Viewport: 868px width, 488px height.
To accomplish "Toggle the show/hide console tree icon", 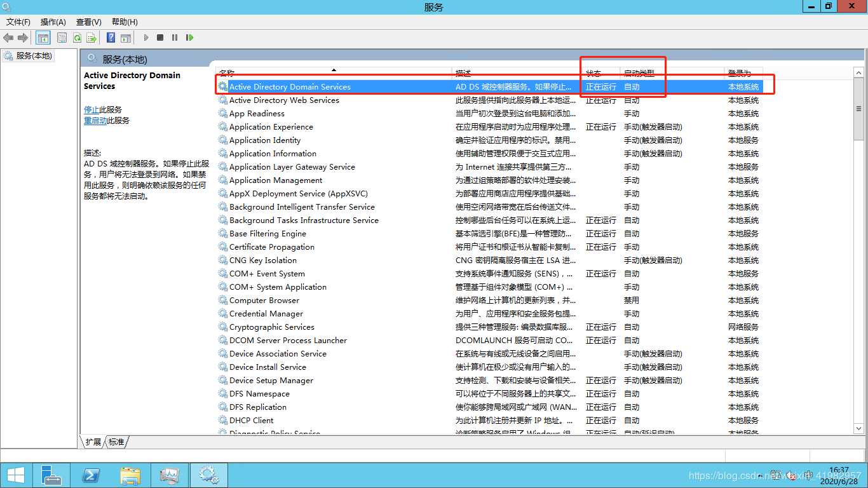I will pos(43,38).
